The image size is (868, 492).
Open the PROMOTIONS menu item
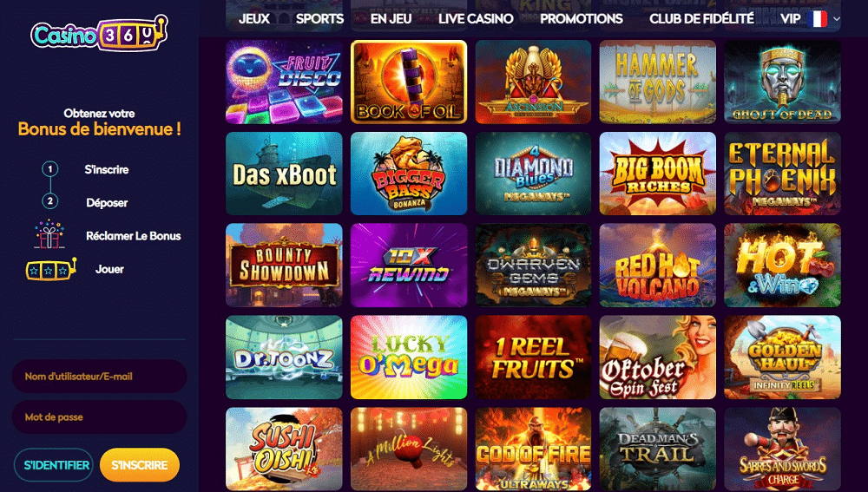coord(582,19)
